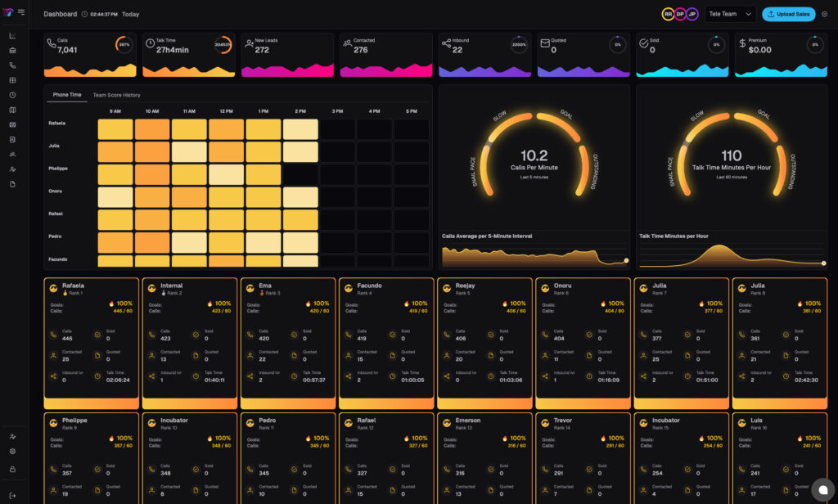The width and height of the screenshot is (838, 504).
Task: Expand the Tele Team dropdown
Action: pos(730,14)
